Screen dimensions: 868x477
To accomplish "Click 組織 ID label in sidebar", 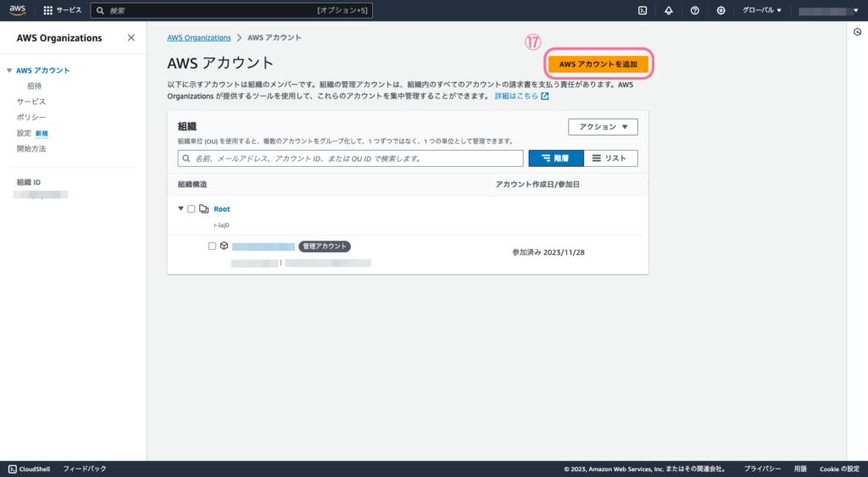I will click(28, 182).
